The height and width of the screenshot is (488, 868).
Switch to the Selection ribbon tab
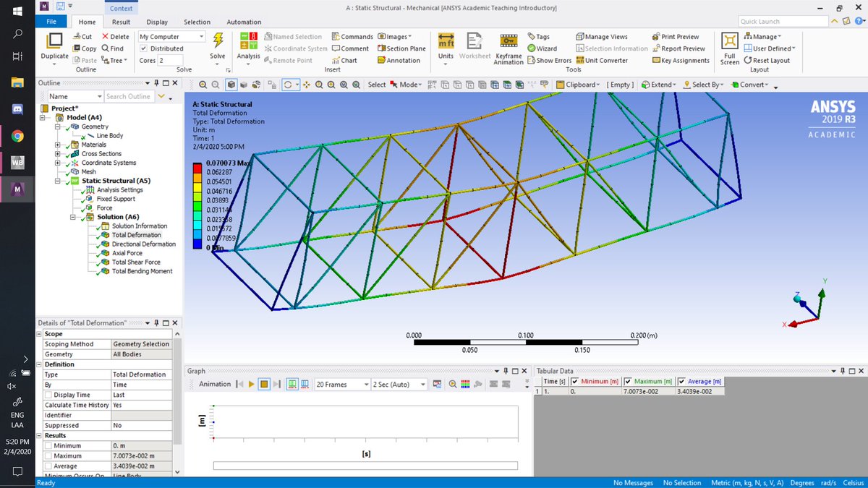(197, 22)
